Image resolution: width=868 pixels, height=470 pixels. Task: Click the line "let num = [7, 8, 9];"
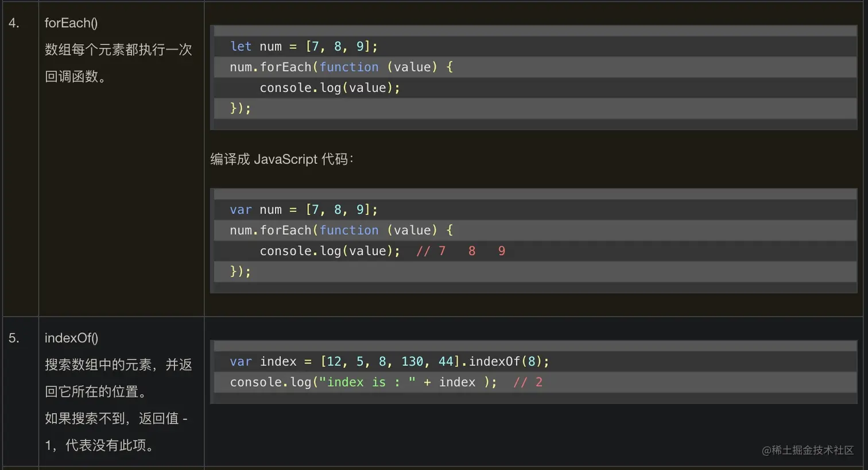[x=304, y=47]
